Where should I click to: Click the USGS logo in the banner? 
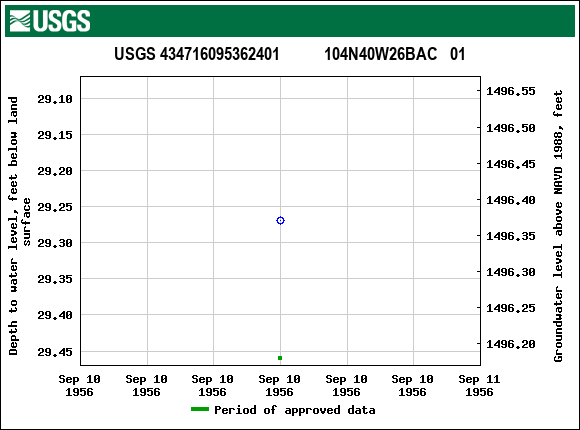point(50,21)
